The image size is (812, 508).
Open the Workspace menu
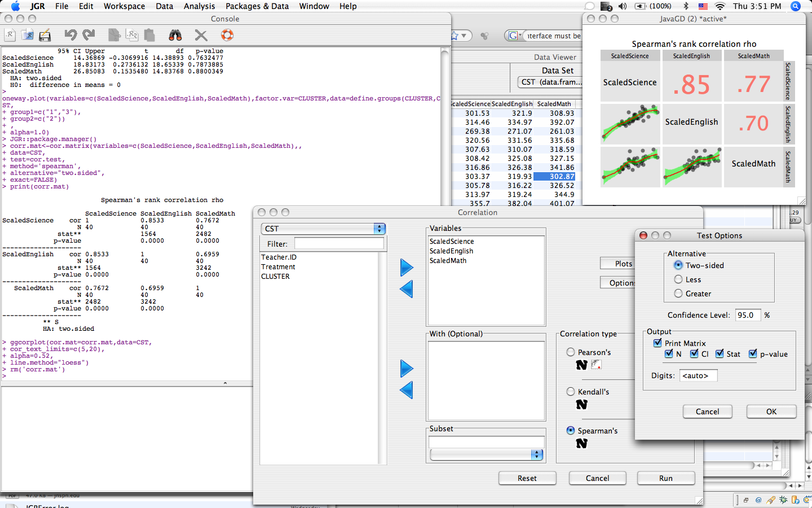point(124,6)
